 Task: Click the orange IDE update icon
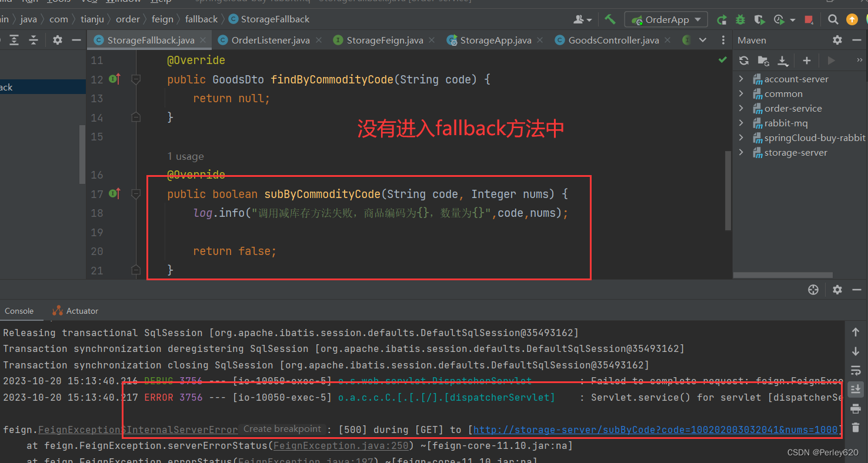tap(852, 19)
